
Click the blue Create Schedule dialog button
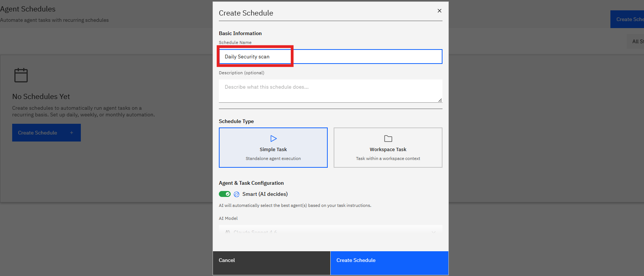[x=389, y=263]
